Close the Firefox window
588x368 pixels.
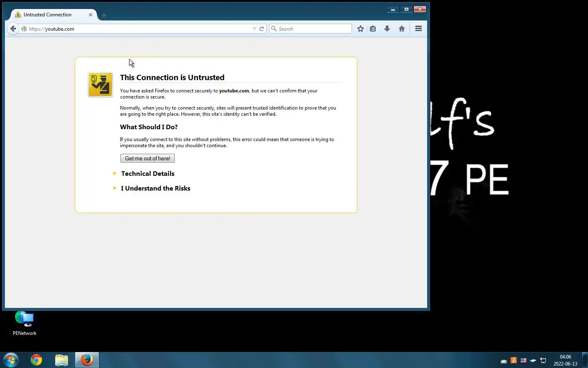pyautogui.click(x=420, y=9)
